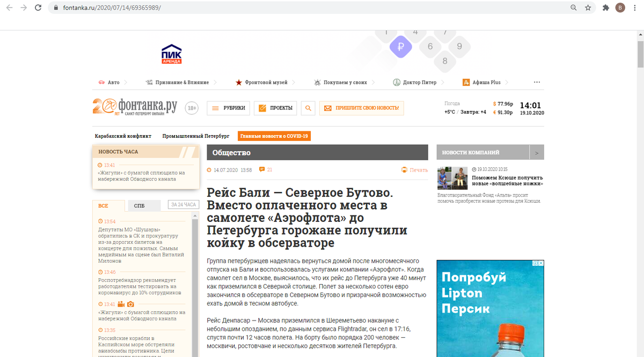The width and height of the screenshot is (644, 357).
Task: Click the clock time 14:01
Action: pyautogui.click(x=531, y=106)
